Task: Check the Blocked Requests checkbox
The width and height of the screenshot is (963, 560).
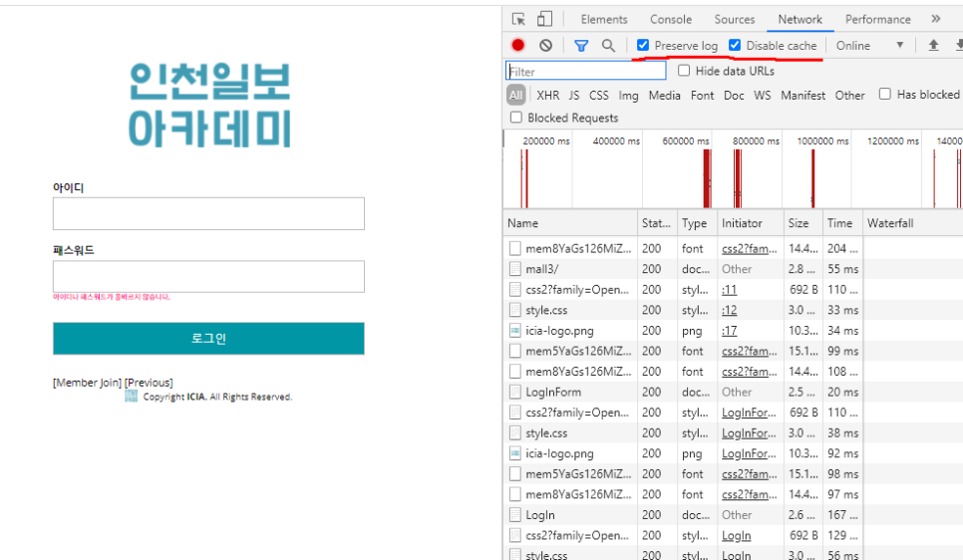Action: pyautogui.click(x=516, y=118)
